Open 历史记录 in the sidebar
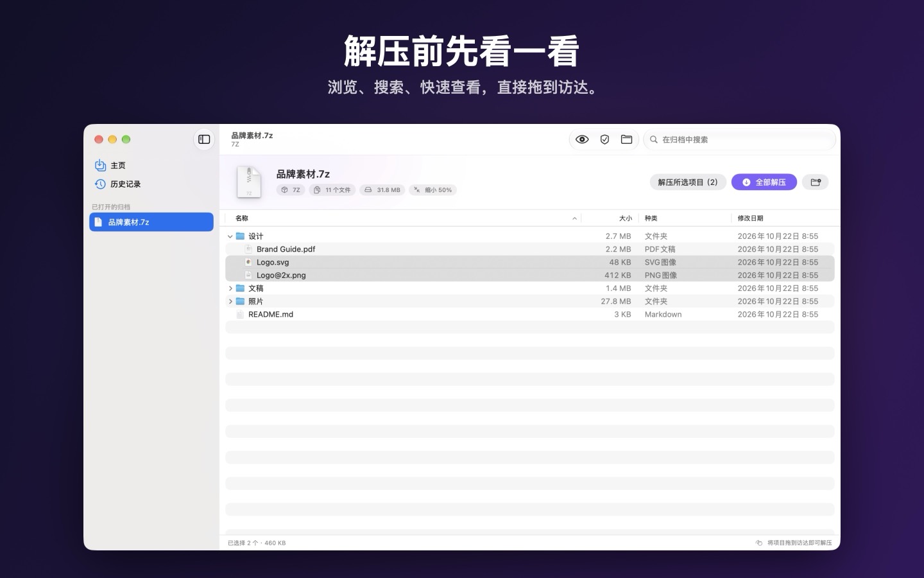 pos(151,184)
